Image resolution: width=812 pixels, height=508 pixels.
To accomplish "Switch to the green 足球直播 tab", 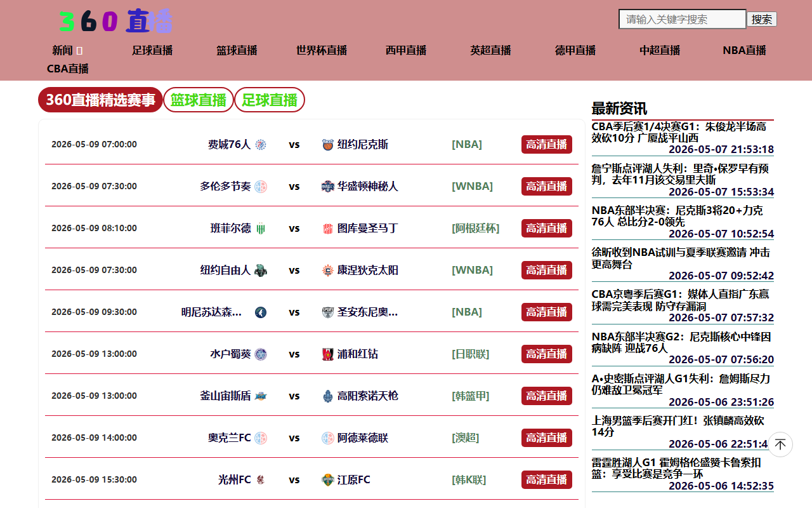I will (270, 100).
